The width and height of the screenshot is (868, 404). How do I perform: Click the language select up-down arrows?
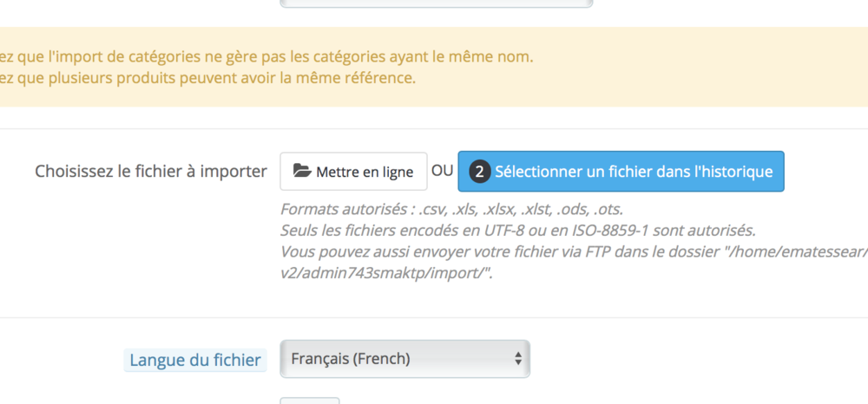518,358
